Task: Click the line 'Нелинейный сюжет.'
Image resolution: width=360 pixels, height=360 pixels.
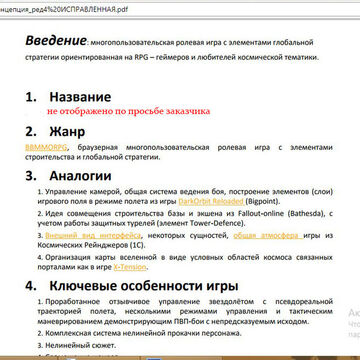Action: click(x=80, y=346)
